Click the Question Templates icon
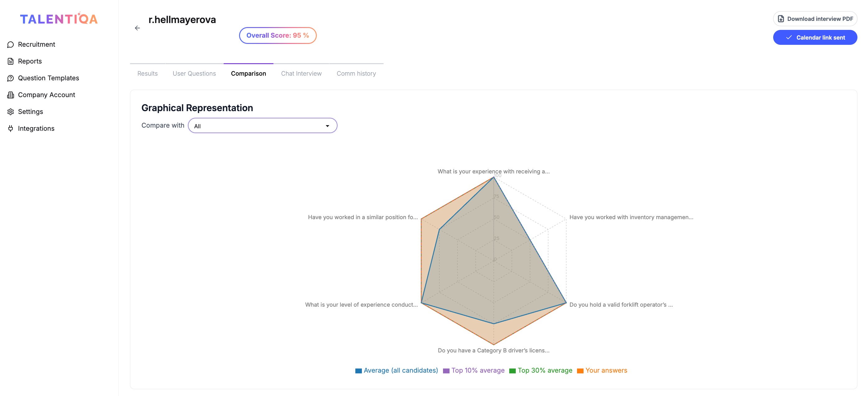 pos(11,78)
